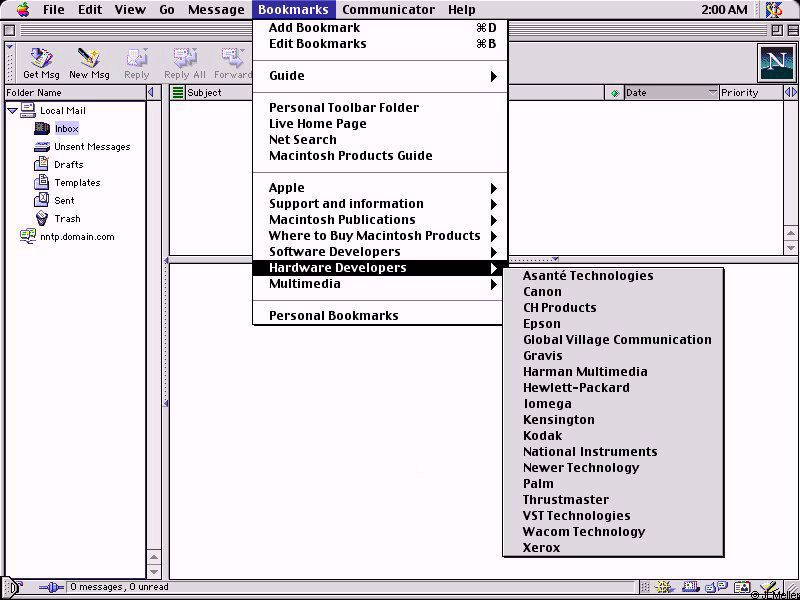Click the New Msg toolbar icon
Viewport: 800px width, 600px height.
(89, 63)
